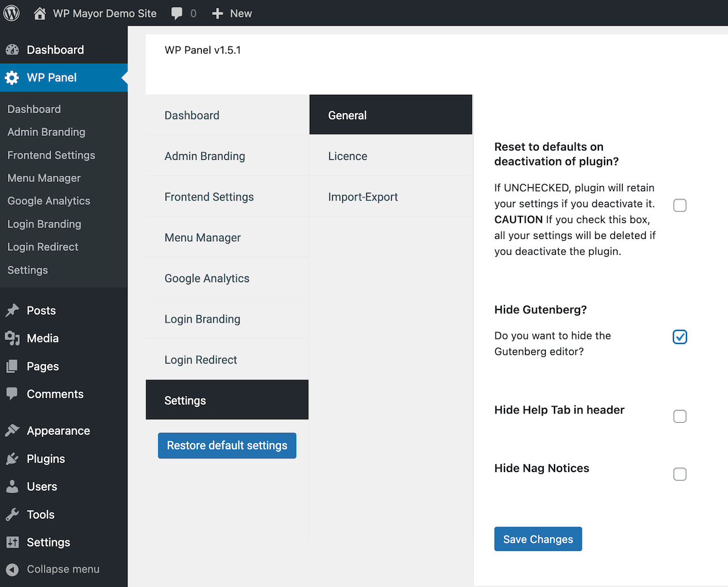The image size is (728, 587).
Task: Click the Hide Gutenberg? heading
Action: pyautogui.click(x=540, y=309)
